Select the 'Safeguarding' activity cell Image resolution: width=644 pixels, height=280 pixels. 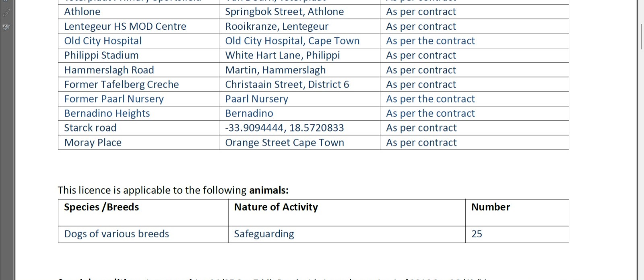pos(347,234)
